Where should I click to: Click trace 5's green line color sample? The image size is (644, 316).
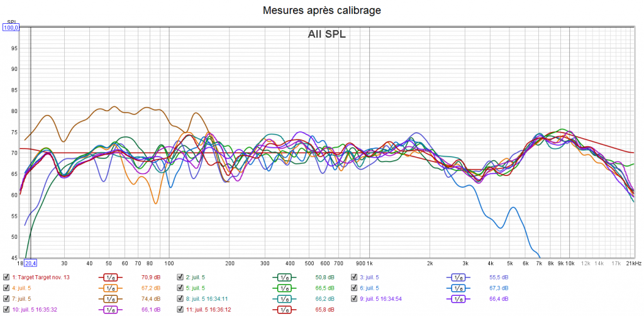coord(284,288)
